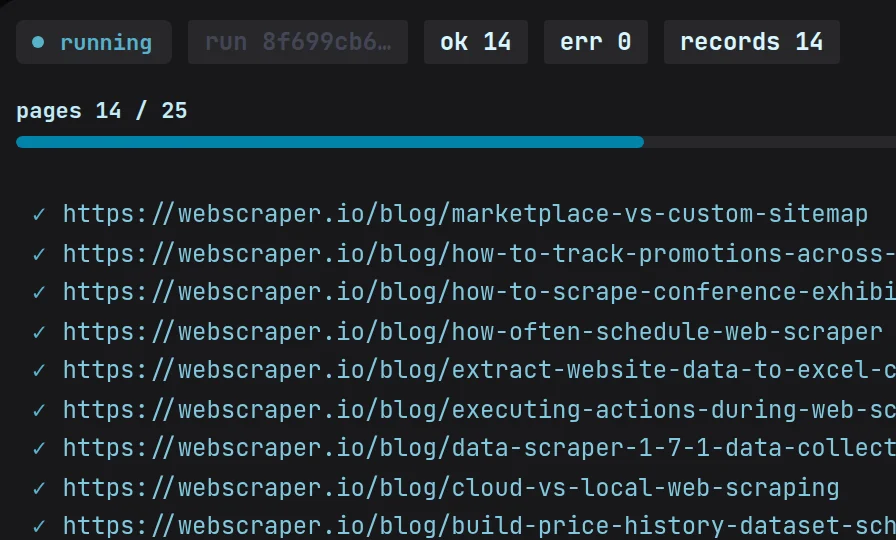Click the ok 14 counter chip
This screenshot has height=540, width=896.
tap(475, 42)
